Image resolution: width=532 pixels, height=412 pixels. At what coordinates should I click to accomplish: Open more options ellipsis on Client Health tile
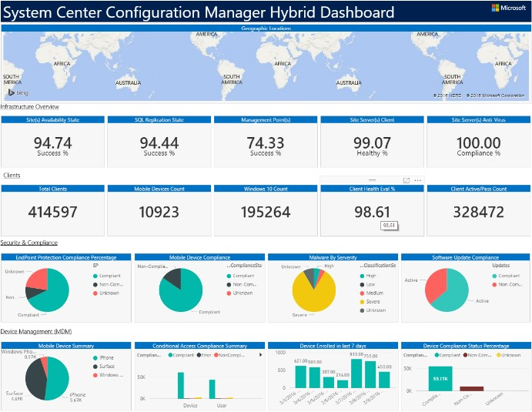417,180
